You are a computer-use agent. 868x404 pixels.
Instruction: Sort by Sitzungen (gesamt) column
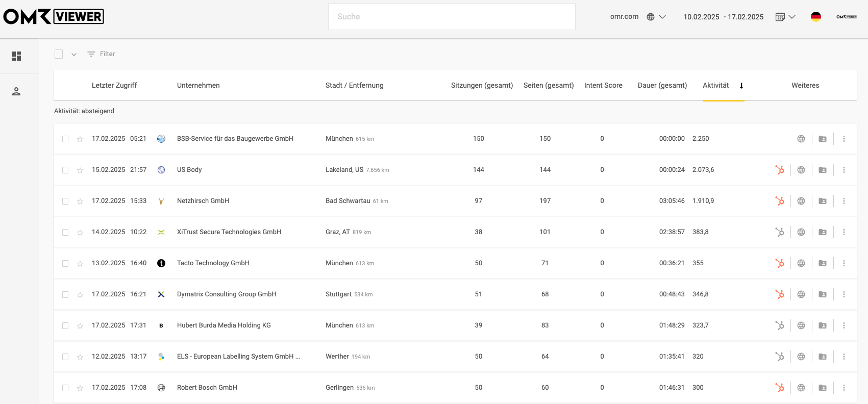482,86
